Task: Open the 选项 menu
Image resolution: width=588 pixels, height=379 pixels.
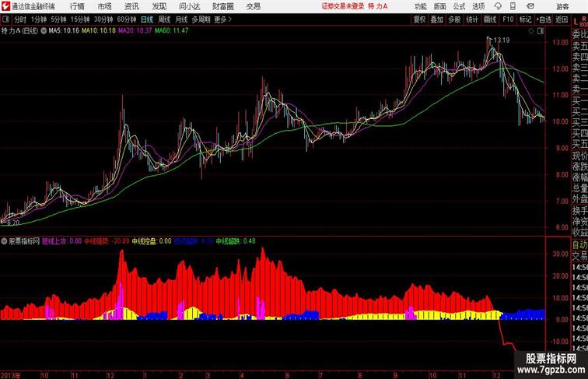Action: pyautogui.click(x=478, y=6)
